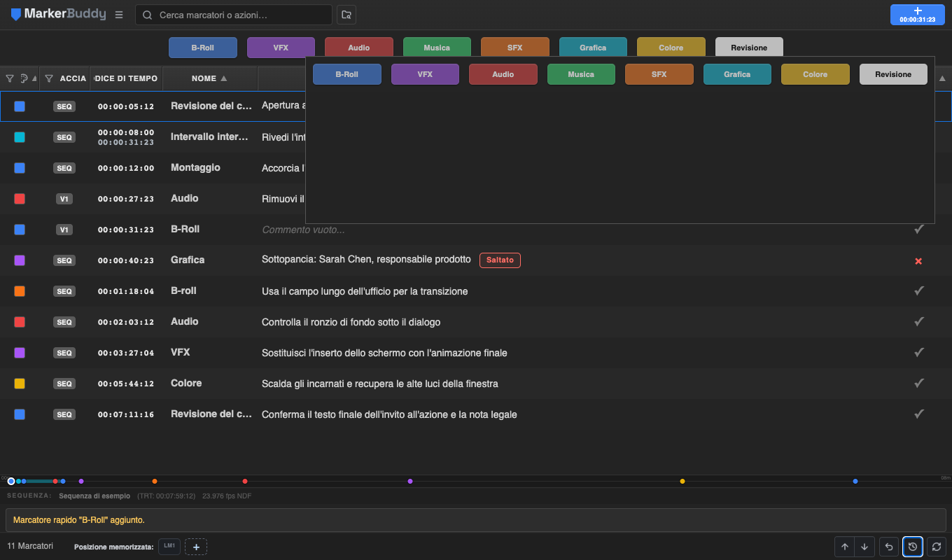
Task: Click the yellow marker dot on the timeline
Action: [682, 481]
